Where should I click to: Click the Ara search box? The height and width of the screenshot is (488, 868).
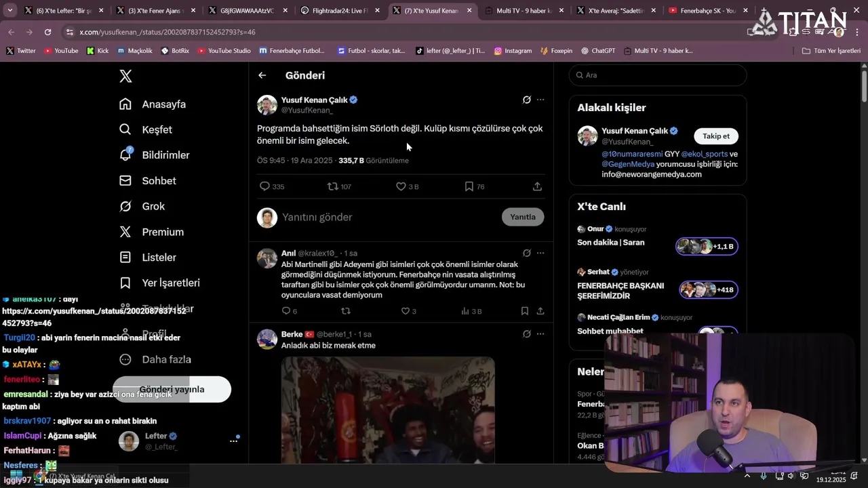(658, 75)
